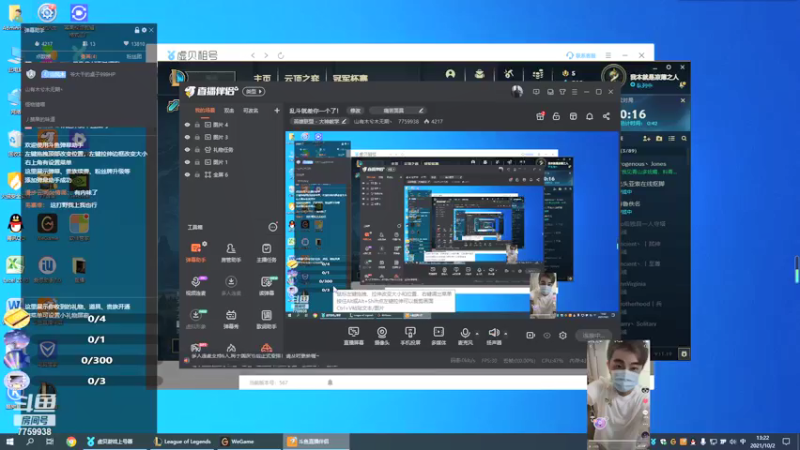Open 冠军杯赛 tab in League client
This screenshot has height=450, width=800.
point(350,78)
